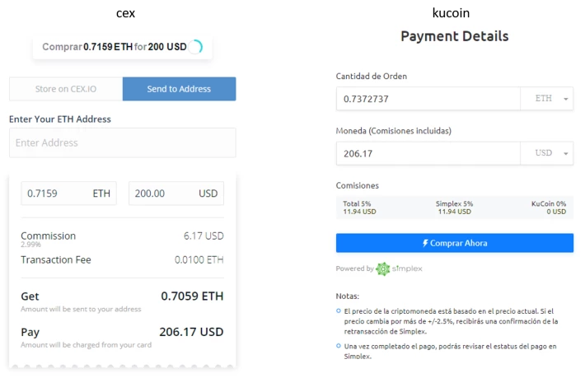Click the 206.17 Moneda amount field
The width and height of the screenshot is (585, 392).
[x=428, y=153]
